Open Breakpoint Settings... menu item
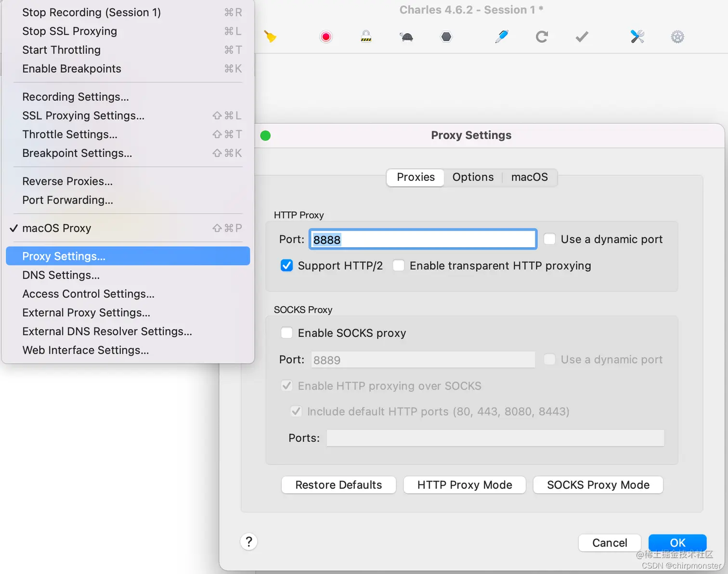The height and width of the screenshot is (574, 728). pos(128,153)
